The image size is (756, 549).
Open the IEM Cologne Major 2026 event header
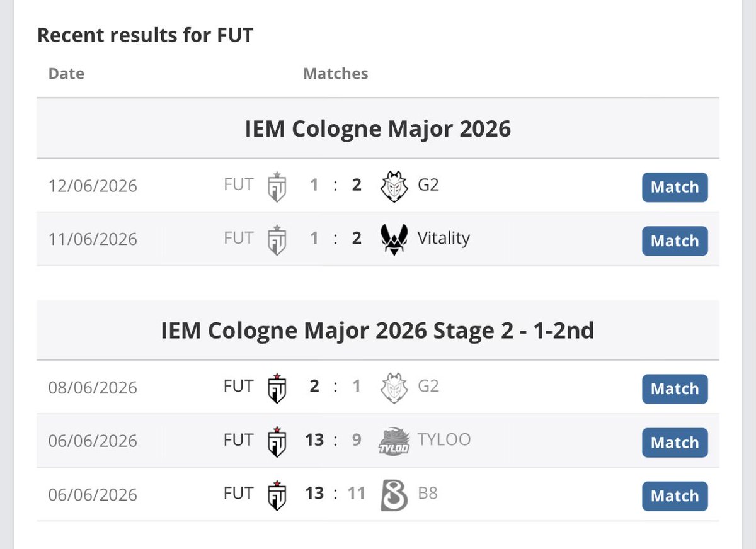(x=378, y=128)
